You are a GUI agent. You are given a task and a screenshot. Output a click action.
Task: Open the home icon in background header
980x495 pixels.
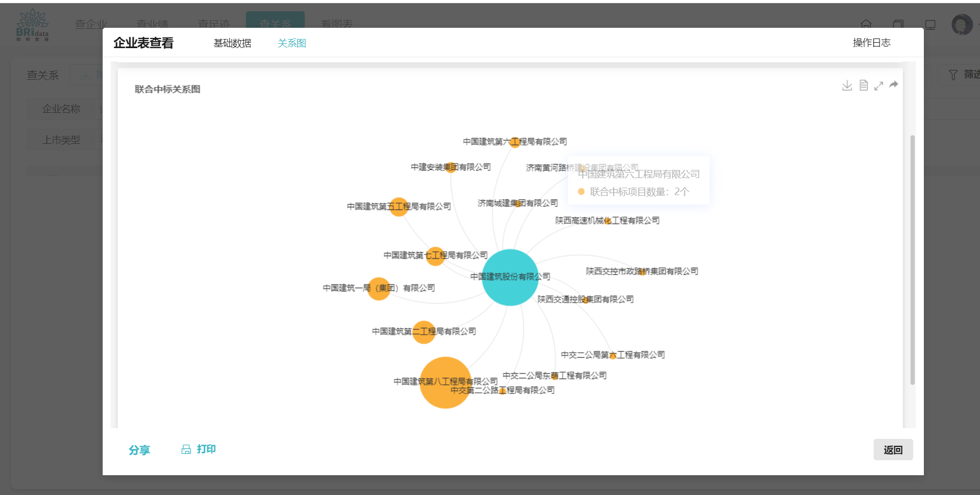[x=866, y=24]
